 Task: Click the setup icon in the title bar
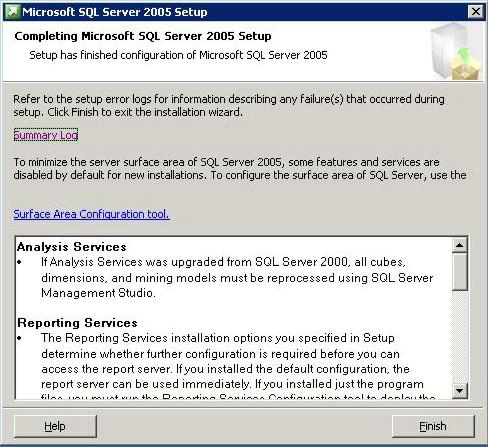(12, 12)
